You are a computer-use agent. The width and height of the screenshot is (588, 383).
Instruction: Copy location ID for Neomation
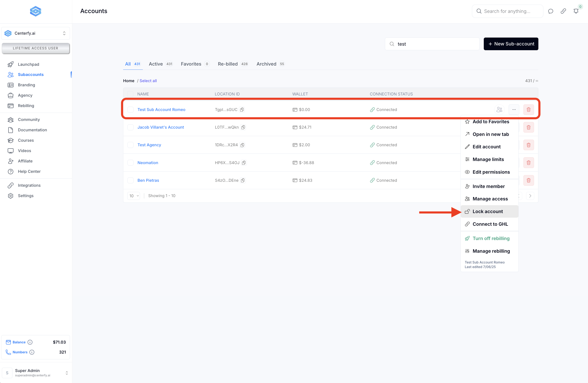tap(244, 163)
